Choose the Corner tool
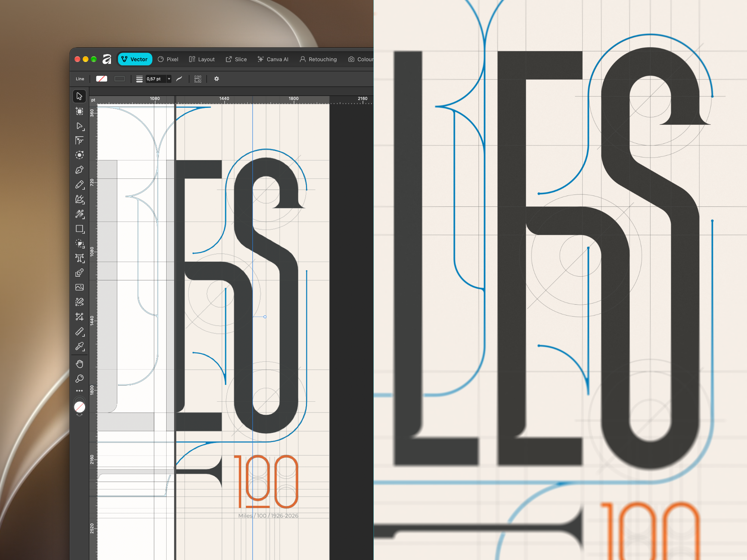This screenshot has width=747, height=560. click(79, 140)
